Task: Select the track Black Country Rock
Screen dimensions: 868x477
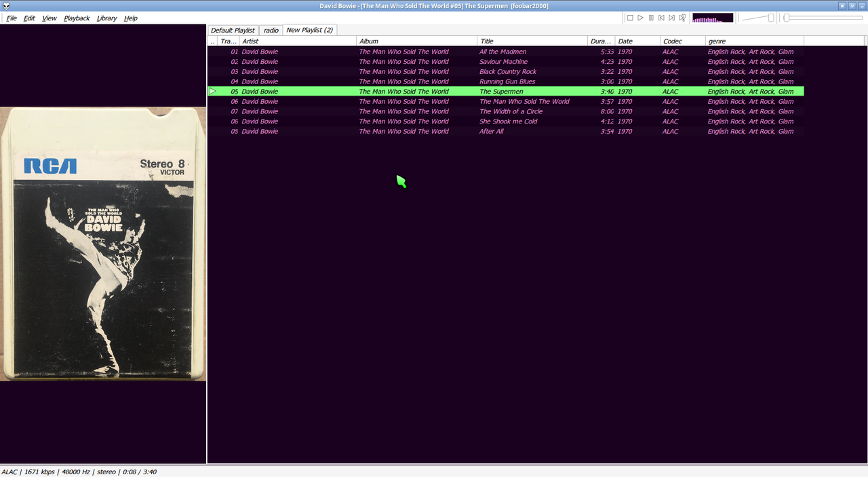Action: 508,71
